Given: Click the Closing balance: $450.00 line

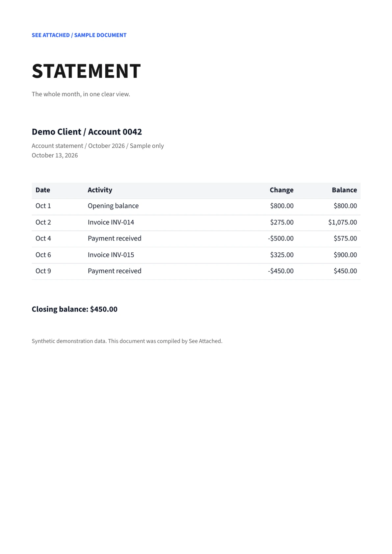Looking at the screenshot, I should pos(74,309).
